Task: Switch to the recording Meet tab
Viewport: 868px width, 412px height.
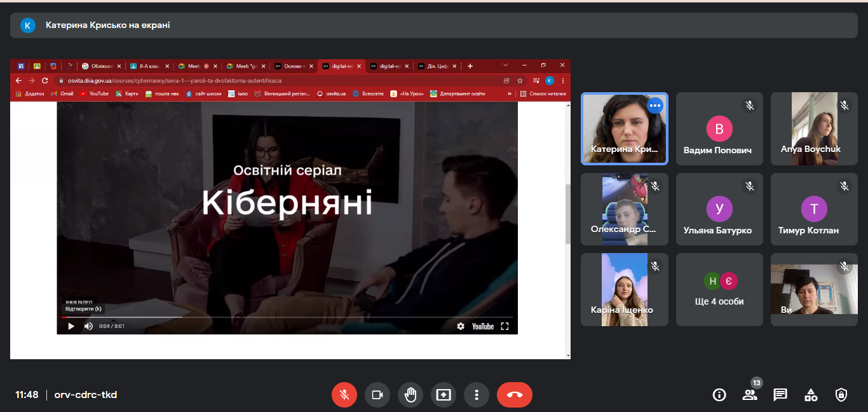Action: coord(198,65)
